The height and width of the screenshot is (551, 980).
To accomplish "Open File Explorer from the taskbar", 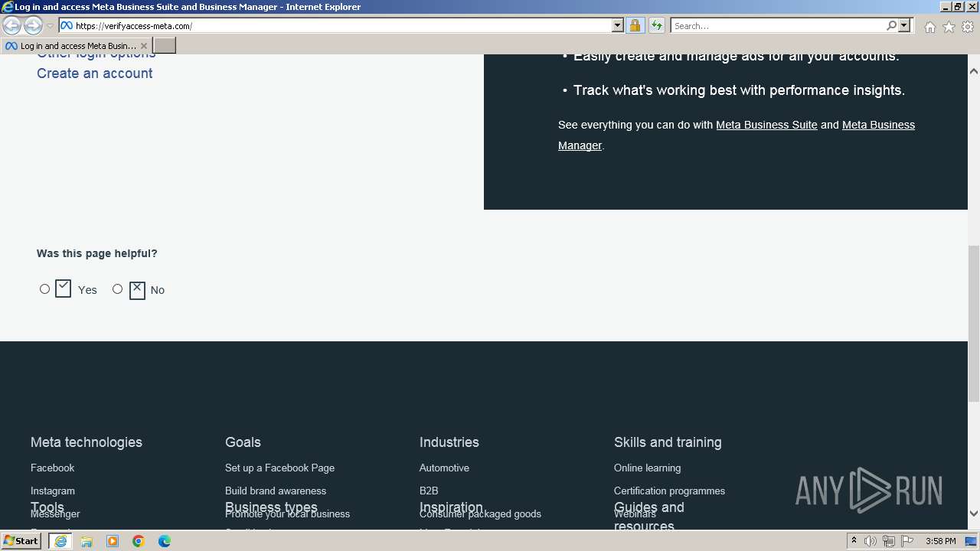I will point(87,541).
